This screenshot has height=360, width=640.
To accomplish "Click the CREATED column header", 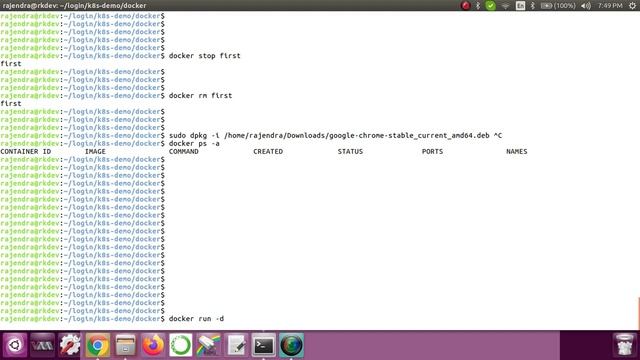I will pos(268,151).
